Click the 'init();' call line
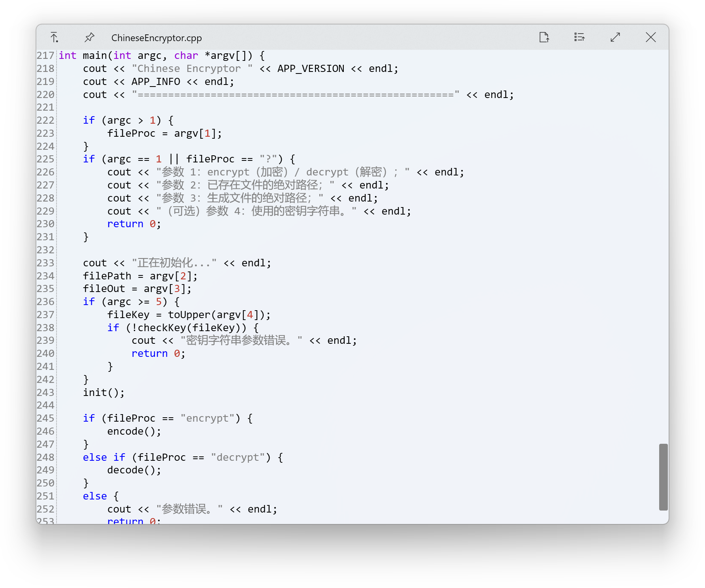705x588 pixels. pyautogui.click(x=104, y=393)
